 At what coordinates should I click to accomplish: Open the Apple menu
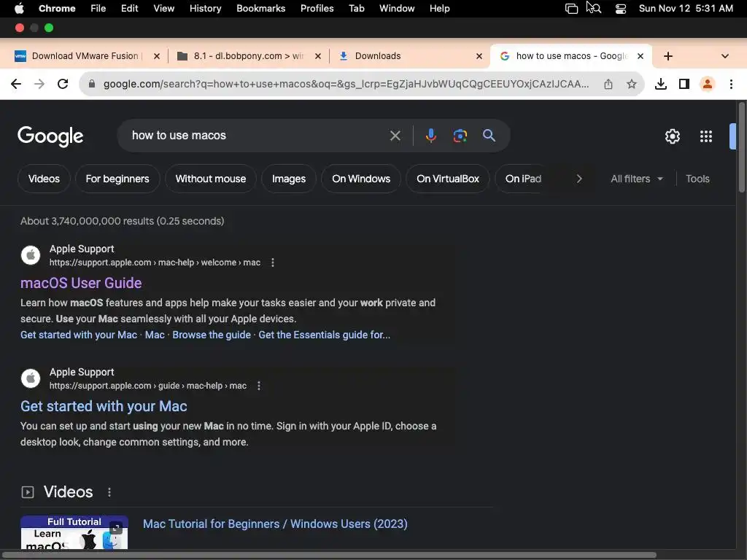tap(20, 9)
